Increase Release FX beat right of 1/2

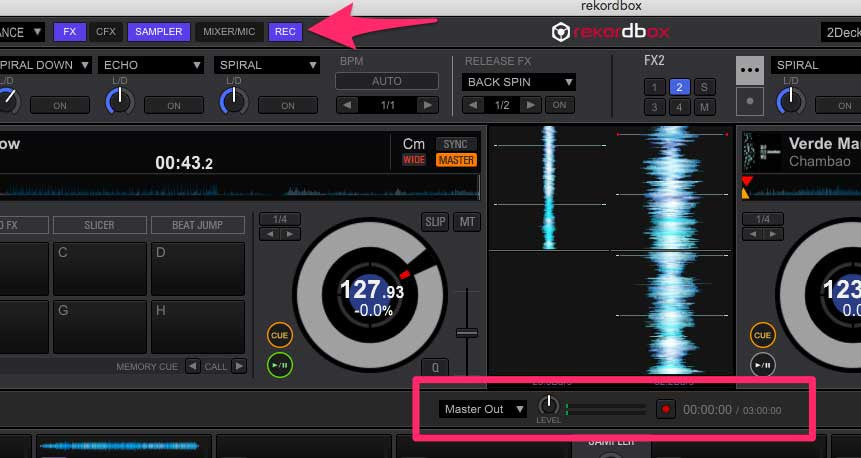[530, 105]
